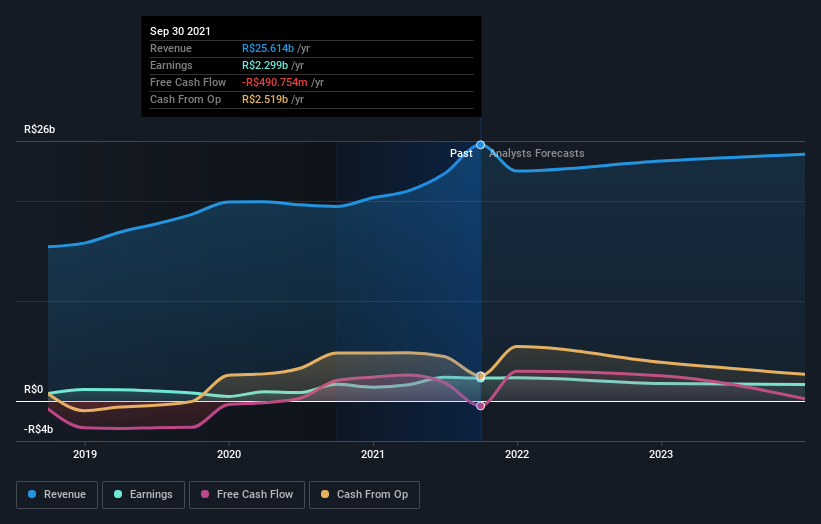Click the Free Cash Flow row label in tooltip
Viewport: 821px width, 524px height.
pyautogui.click(x=188, y=82)
